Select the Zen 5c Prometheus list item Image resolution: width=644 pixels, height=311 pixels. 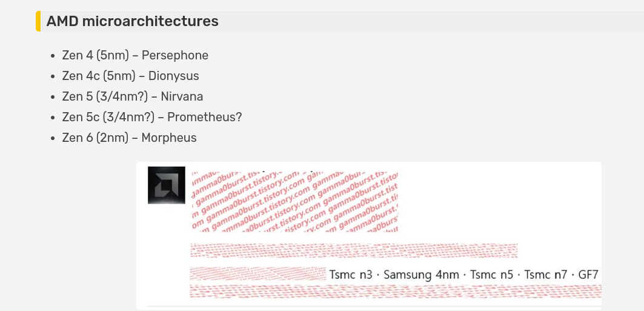pos(152,117)
